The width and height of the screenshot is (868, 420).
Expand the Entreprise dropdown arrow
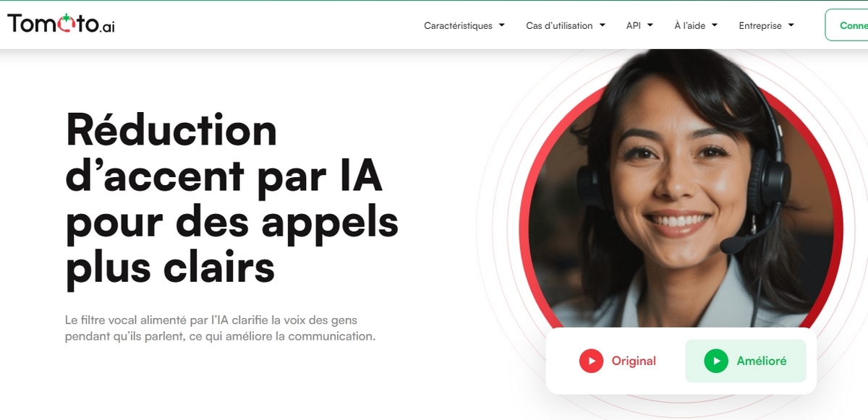tap(791, 25)
